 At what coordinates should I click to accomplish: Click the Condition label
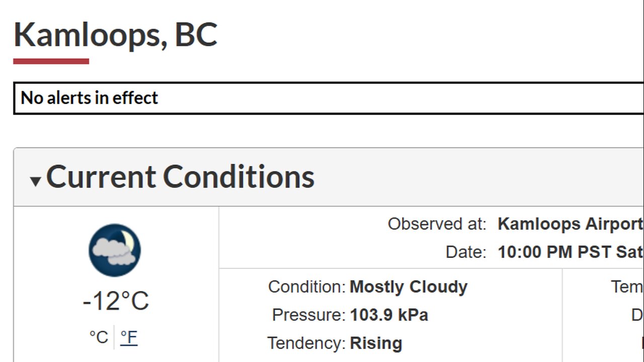[x=306, y=287]
